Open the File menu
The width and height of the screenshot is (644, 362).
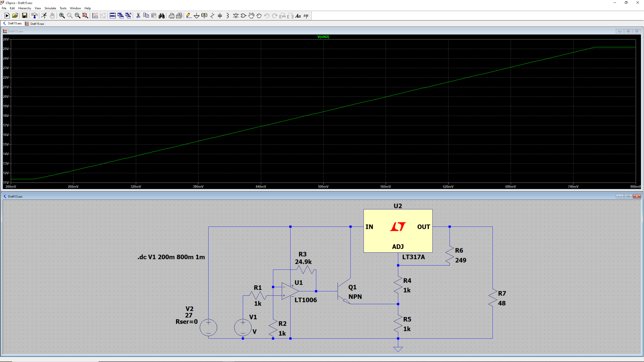[4, 8]
